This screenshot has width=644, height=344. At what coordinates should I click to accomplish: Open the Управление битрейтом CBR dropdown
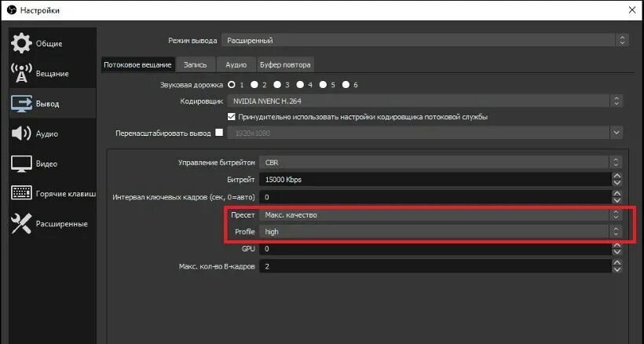click(441, 163)
